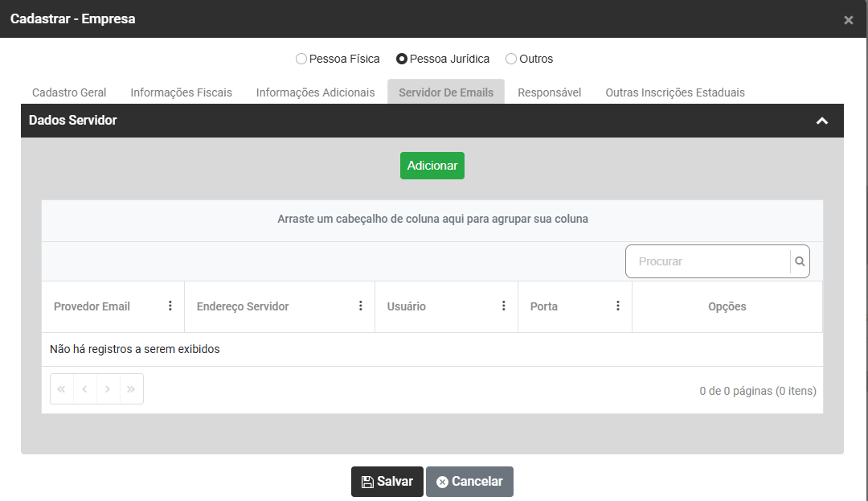Viewport: 868px width, 501px height.
Task: Open Provedor Email column menu dots
Action: click(170, 306)
